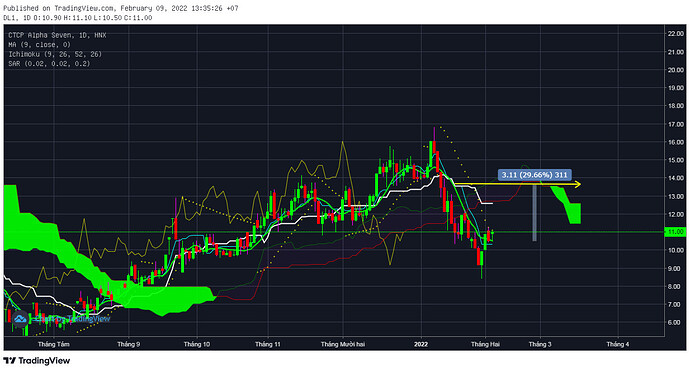Image resolution: width=690 pixels, height=370 pixels.
Task: Click the '2022' time axis label
Action: [x=421, y=344]
